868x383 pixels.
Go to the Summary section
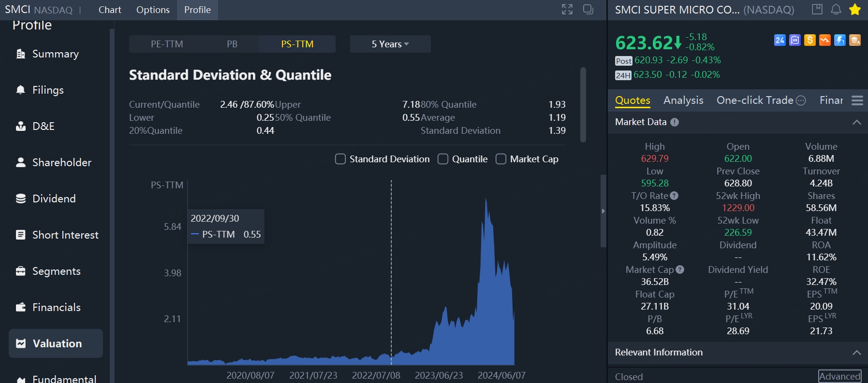[x=56, y=54]
